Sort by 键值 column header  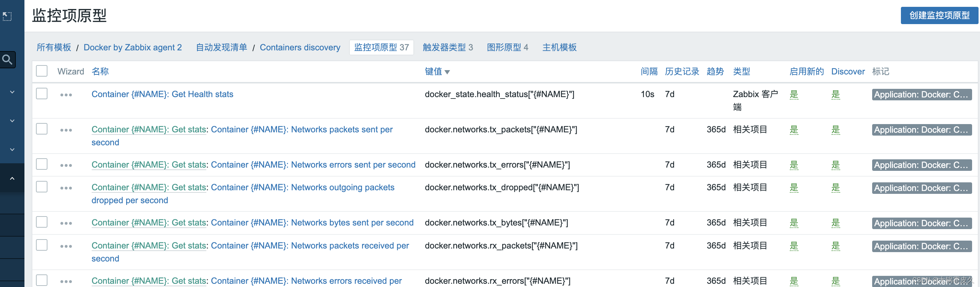pos(437,72)
